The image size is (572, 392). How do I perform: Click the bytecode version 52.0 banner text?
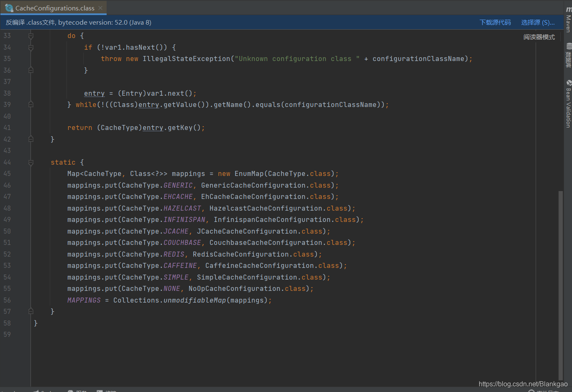click(79, 23)
